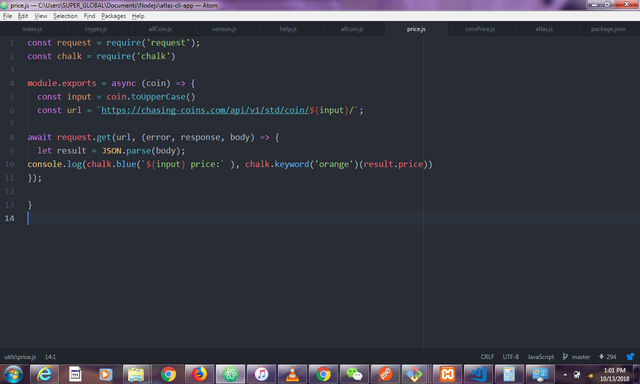Click the 'chalk' string in line 2 require
Image resolution: width=640 pixels, height=384 pixels.
(153, 56)
